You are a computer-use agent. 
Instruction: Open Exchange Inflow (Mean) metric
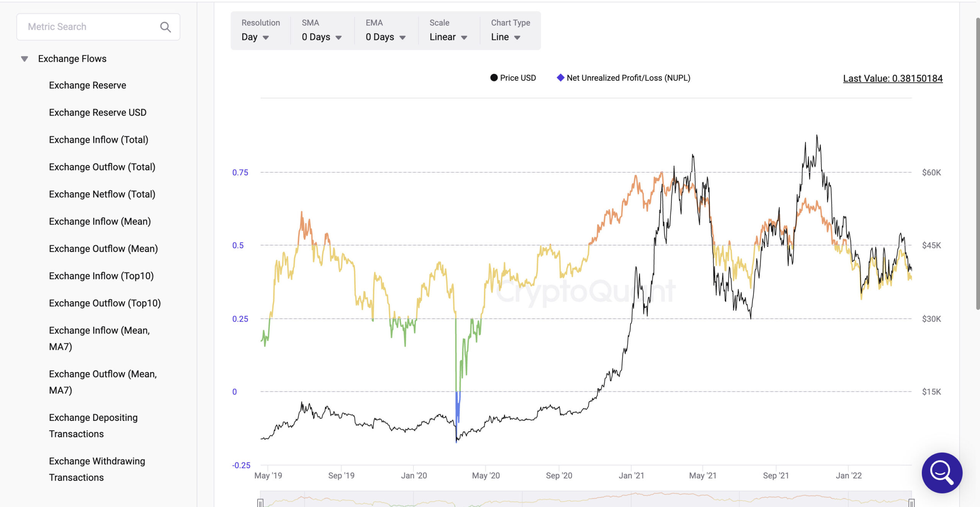coord(100,221)
